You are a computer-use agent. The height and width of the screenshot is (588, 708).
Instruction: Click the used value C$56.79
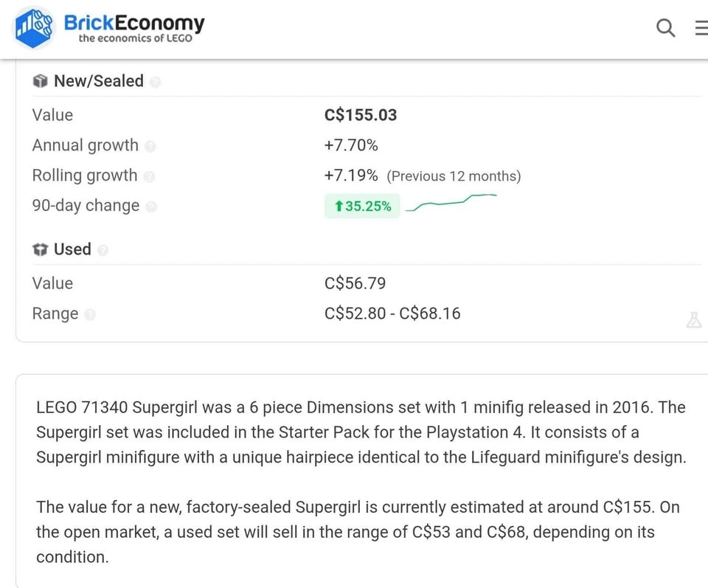tap(355, 283)
